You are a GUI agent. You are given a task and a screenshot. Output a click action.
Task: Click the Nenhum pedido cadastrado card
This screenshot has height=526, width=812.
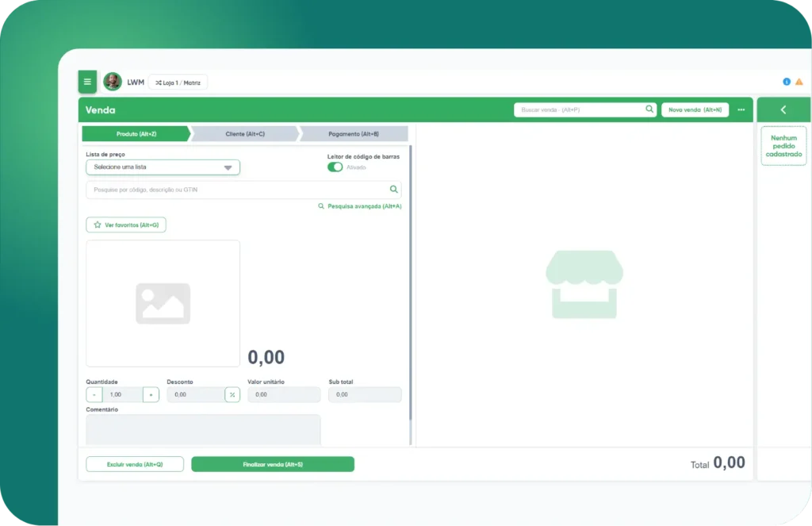783,146
